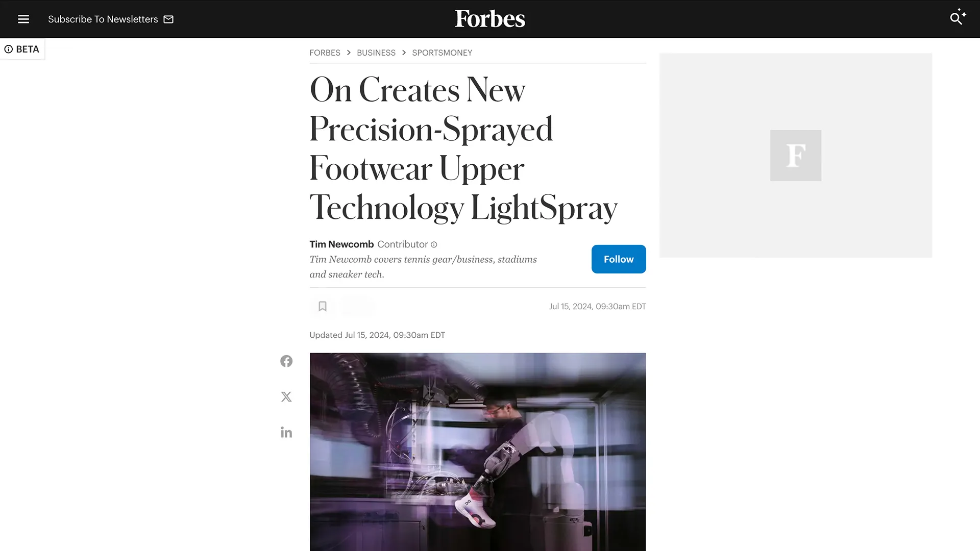Open the search icon in header
980x551 pixels.
click(x=958, y=17)
